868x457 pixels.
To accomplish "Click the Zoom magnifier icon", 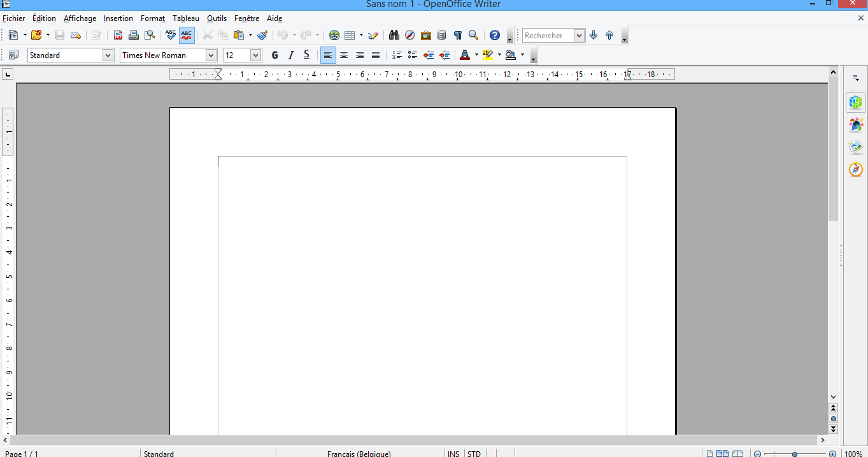I will tap(473, 35).
